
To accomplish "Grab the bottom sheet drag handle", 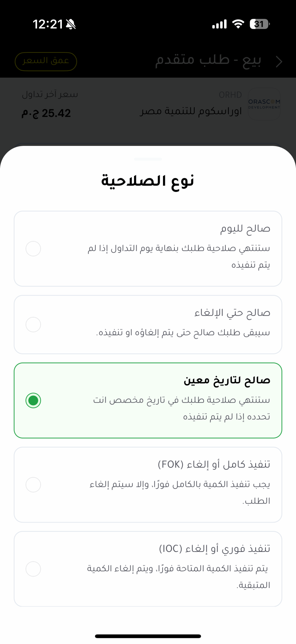I will (148, 159).
